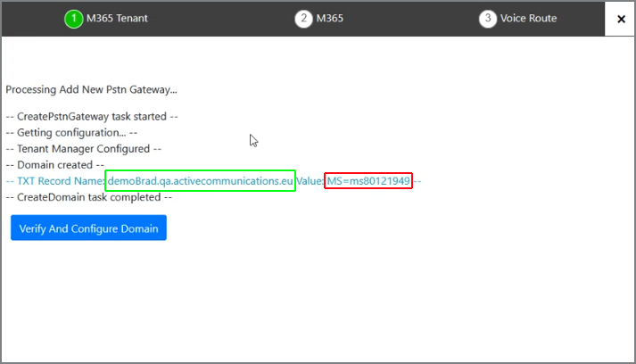Click the step 2 circle icon
636x364 pixels.
[x=303, y=19]
